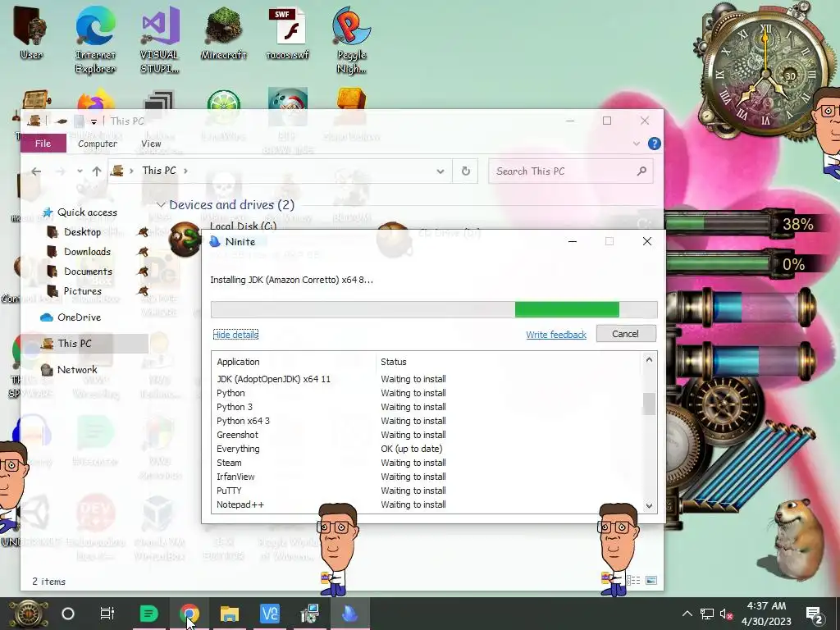Open Task View on the taskbar
The width and height of the screenshot is (840, 630).
point(107,614)
